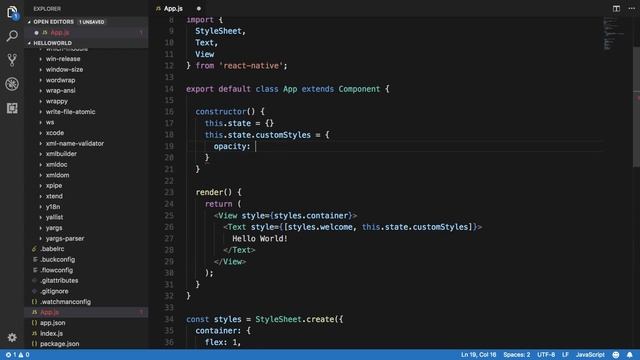Click the editor vertical scrollbar
Image resolution: width=640 pixels, height=360 pixels.
[636, 106]
